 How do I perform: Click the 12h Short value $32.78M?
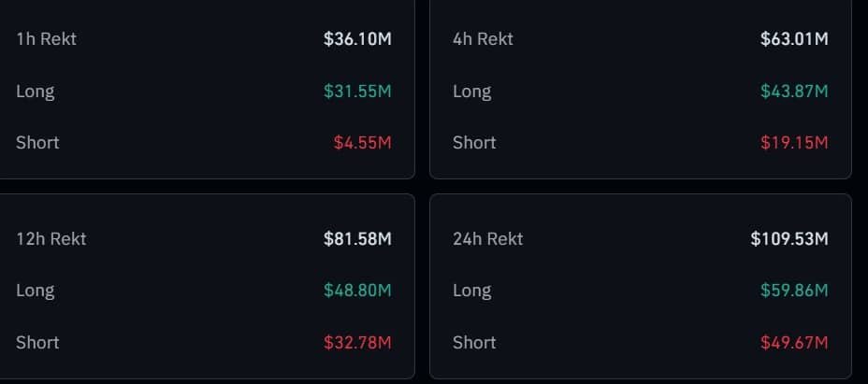(357, 343)
